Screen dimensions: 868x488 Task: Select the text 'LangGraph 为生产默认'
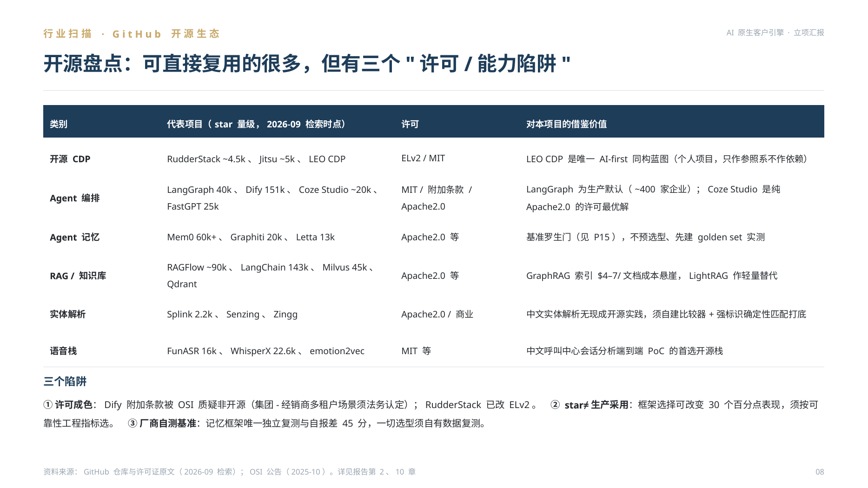(x=575, y=189)
